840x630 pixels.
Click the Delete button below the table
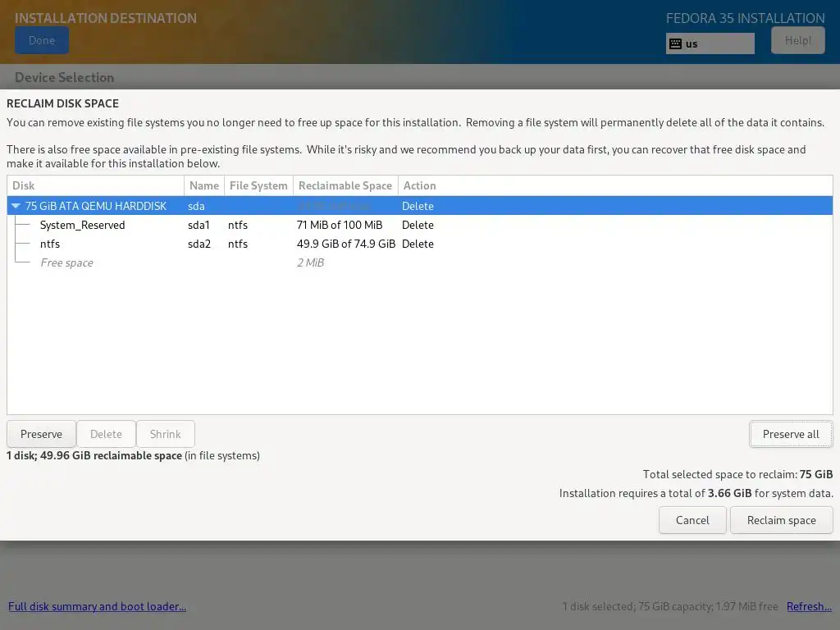pos(106,434)
